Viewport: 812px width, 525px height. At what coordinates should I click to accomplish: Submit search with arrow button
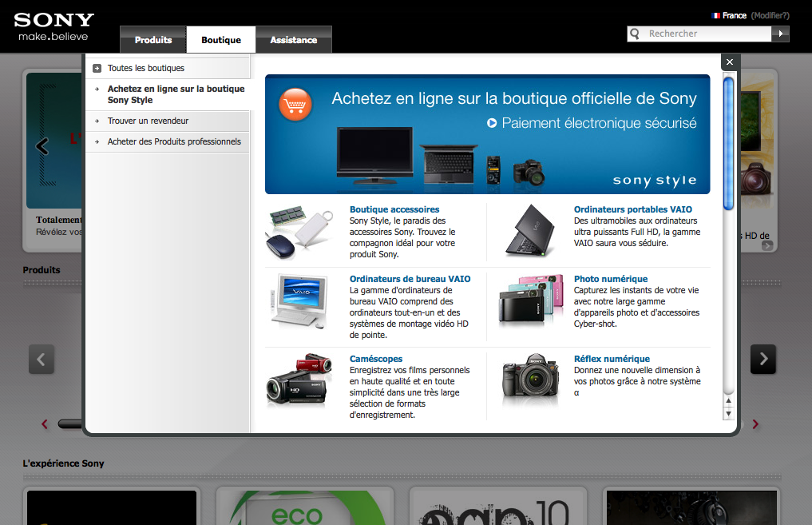[x=780, y=34]
